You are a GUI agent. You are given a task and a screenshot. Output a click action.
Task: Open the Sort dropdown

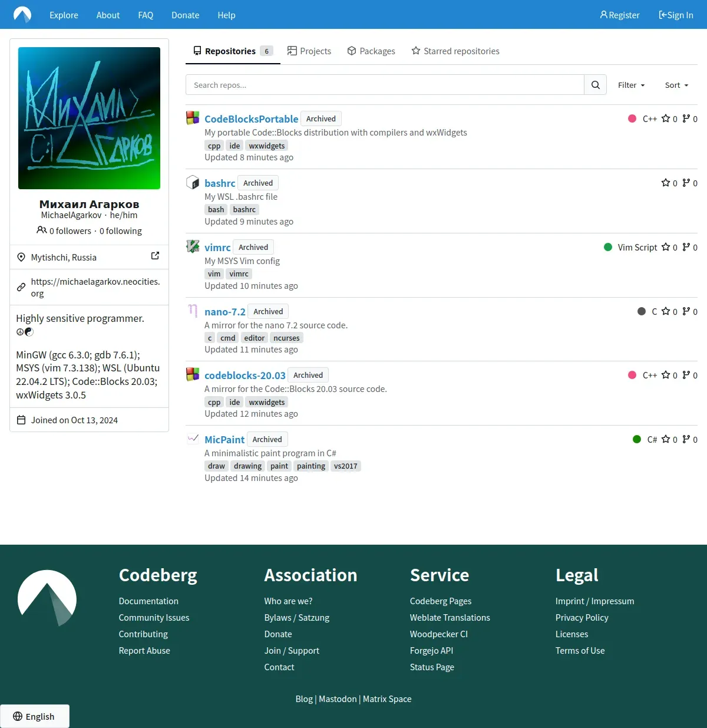(x=676, y=85)
